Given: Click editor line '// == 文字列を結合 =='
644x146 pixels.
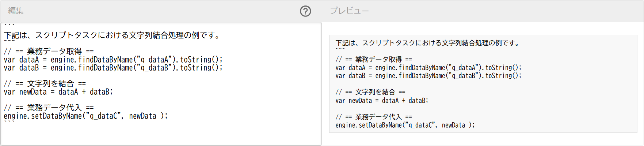Looking at the screenshot, I should [x=45, y=83].
